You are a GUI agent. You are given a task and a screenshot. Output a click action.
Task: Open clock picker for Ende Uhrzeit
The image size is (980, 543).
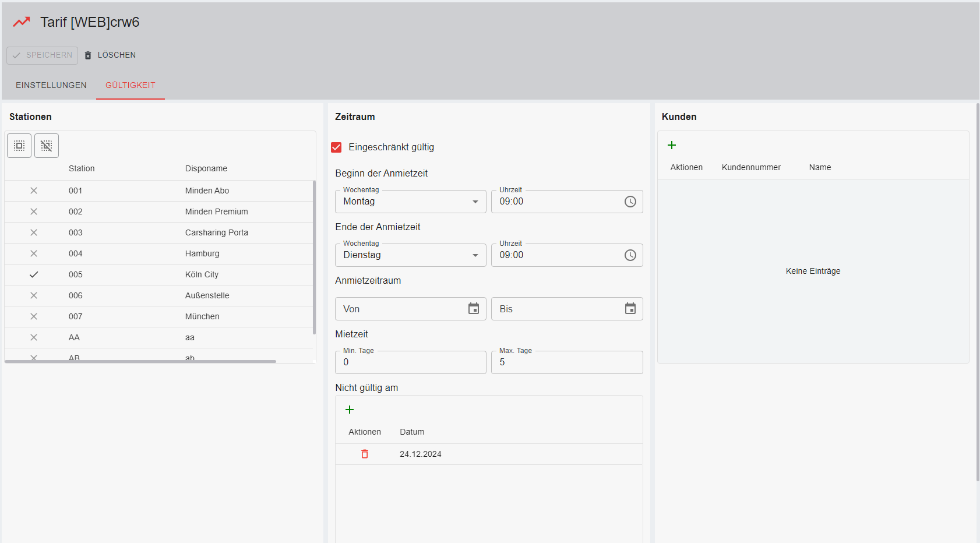pyautogui.click(x=630, y=255)
